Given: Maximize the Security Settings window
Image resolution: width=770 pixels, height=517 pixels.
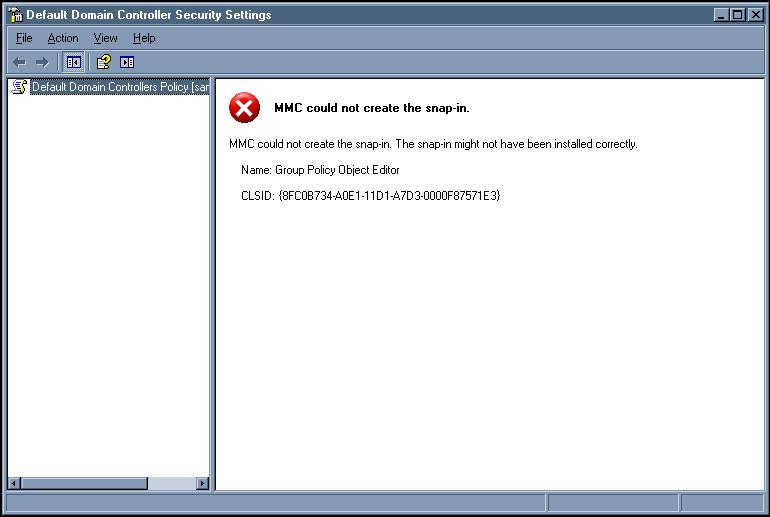Looking at the screenshot, I should (x=737, y=15).
